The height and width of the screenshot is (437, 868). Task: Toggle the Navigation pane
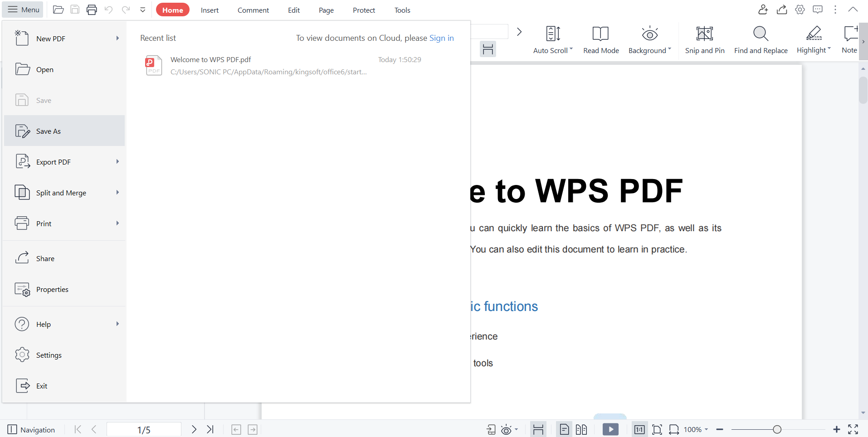coord(31,430)
